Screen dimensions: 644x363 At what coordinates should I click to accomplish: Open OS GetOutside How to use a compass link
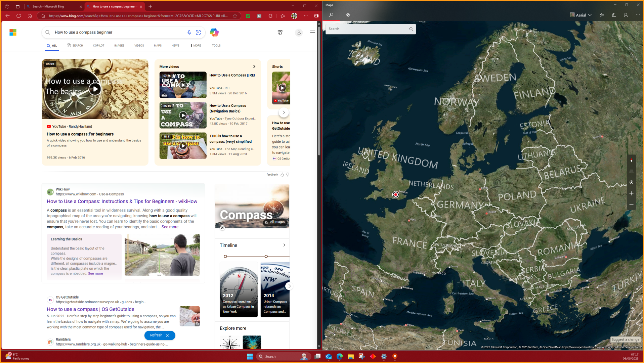(90, 309)
